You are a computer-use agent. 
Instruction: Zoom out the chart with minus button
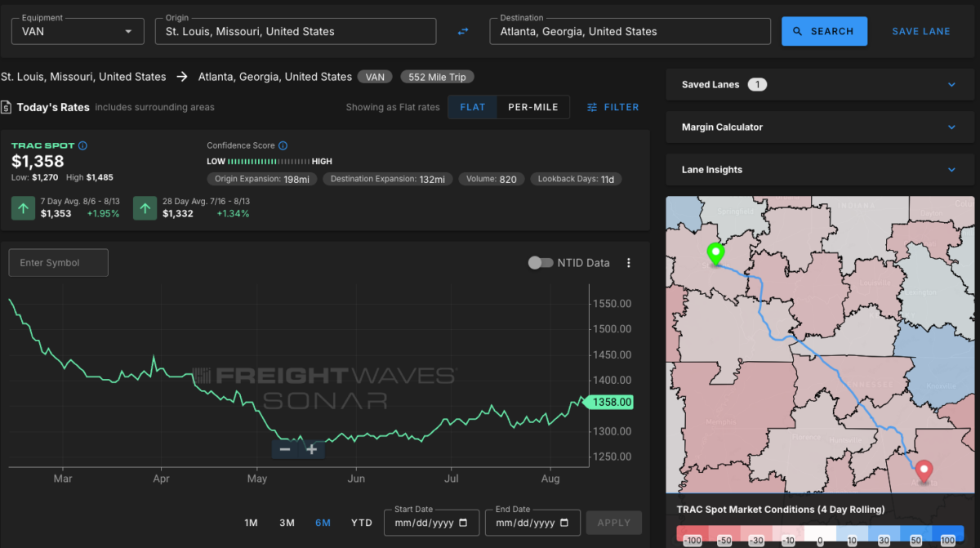point(285,449)
